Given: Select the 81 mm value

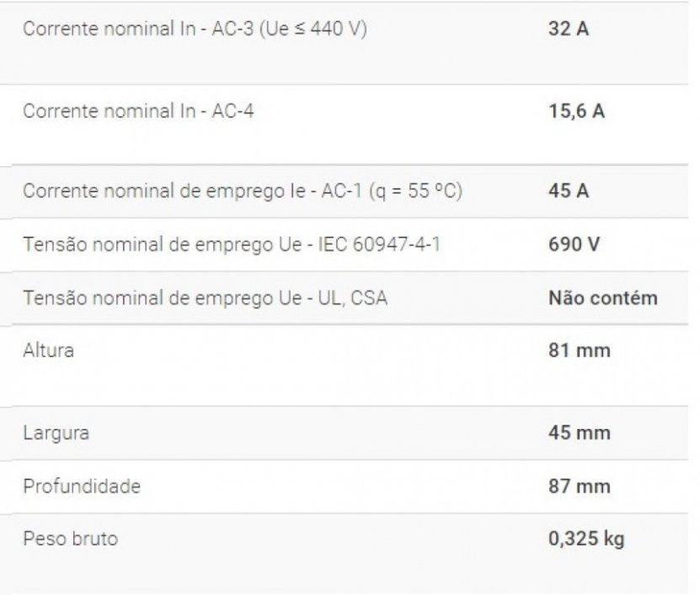Looking at the screenshot, I should (579, 350).
